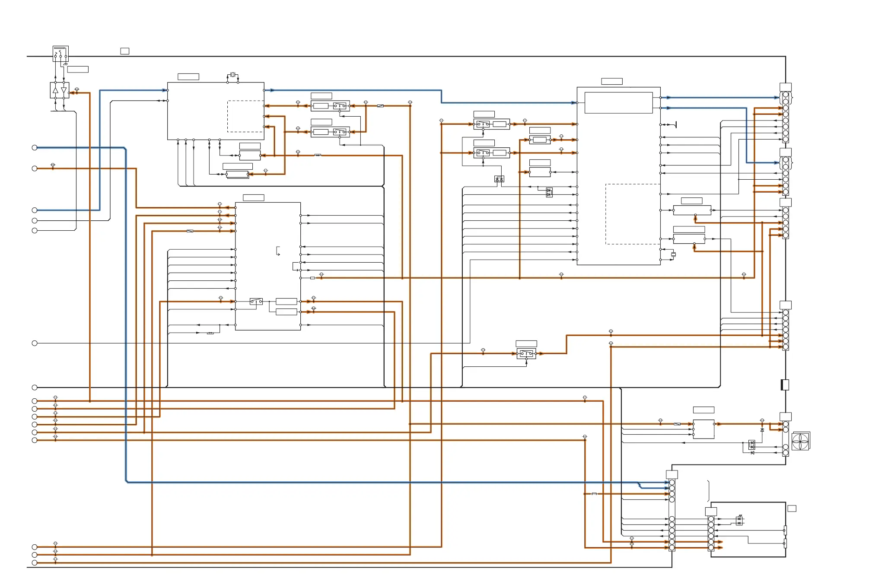
Task: Click the black filled component on right edge
Action: 785,385
